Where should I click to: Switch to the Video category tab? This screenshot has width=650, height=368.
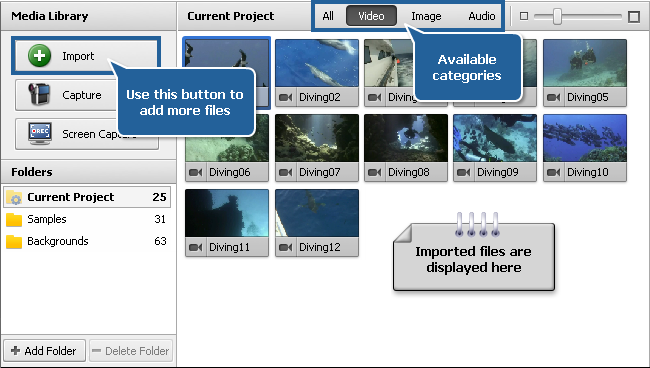coord(371,16)
